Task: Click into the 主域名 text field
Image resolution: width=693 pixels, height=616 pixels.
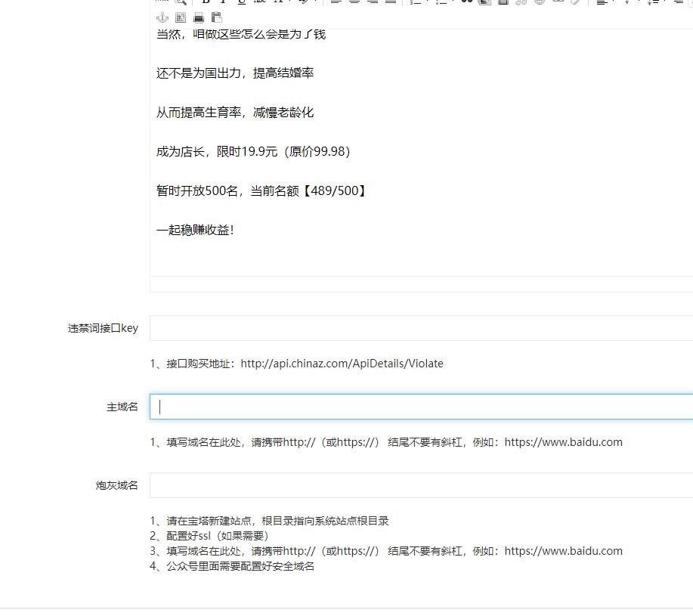Action: click(420, 407)
